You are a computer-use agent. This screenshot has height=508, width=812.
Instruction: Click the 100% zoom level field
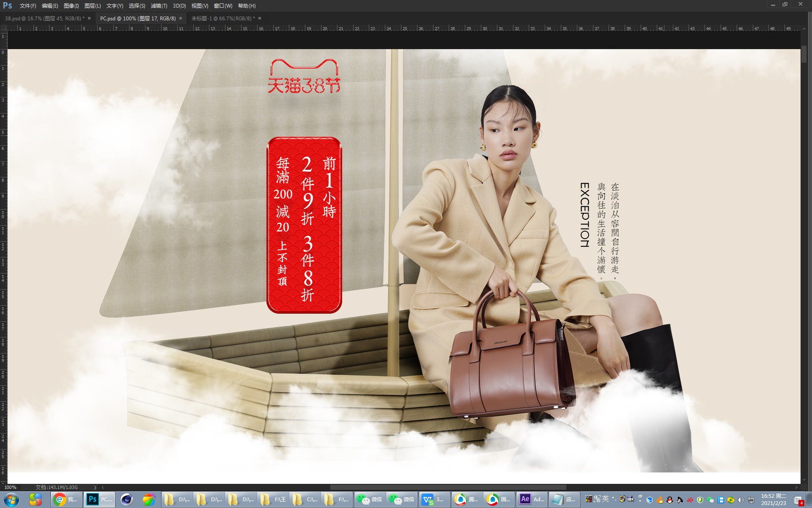click(x=11, y=487)
